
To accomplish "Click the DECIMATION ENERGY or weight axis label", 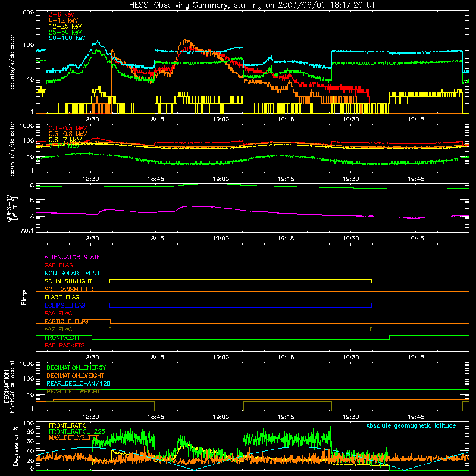I will [9, 386].
